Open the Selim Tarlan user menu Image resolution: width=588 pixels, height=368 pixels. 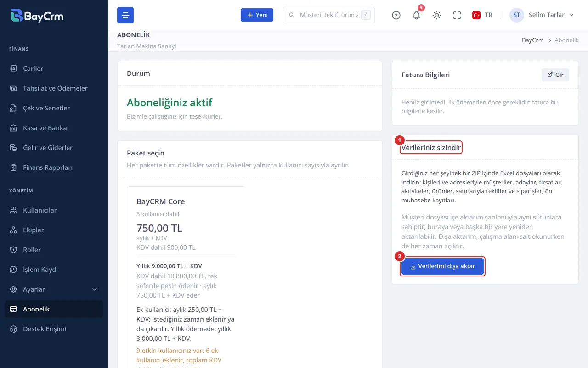pyautogui.click(x=542, y=15)
